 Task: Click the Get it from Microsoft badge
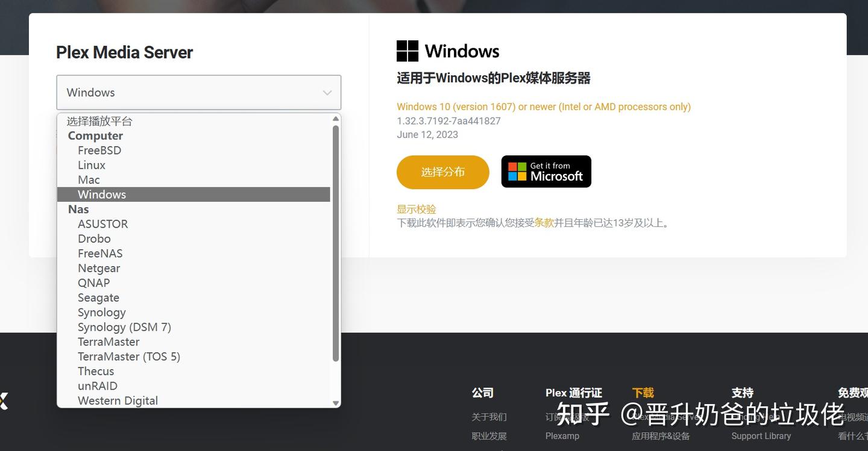pyautogui.click(x=546, y=171)
